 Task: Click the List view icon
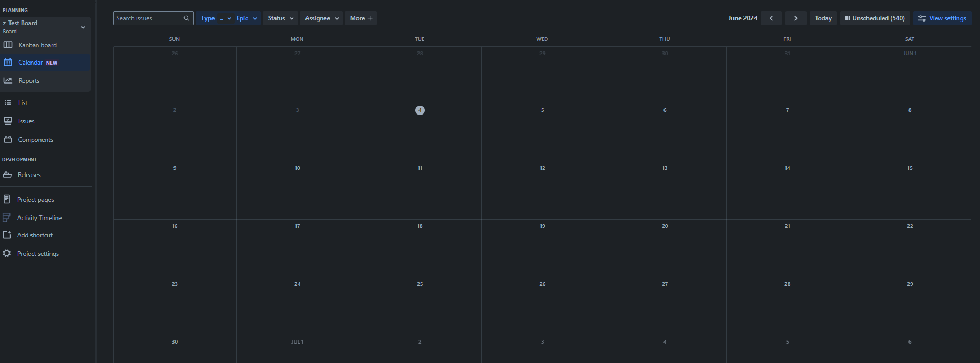[8, 103]
